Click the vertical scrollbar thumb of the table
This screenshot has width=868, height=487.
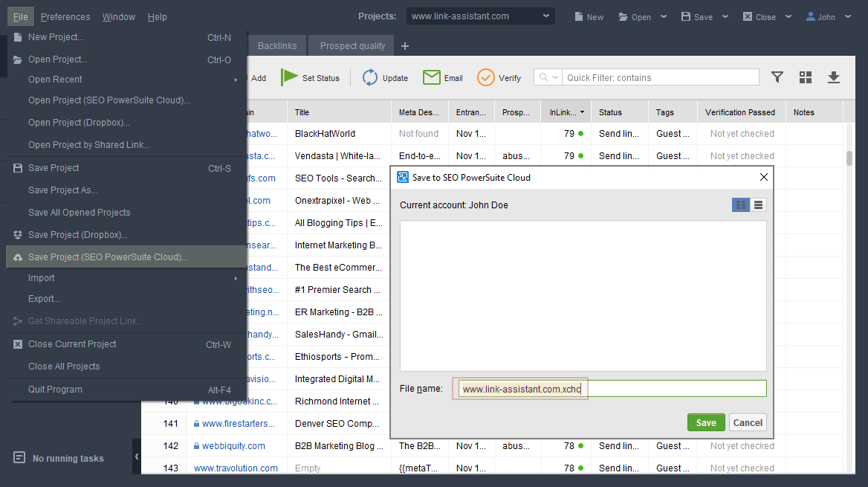tap(849, 158)
